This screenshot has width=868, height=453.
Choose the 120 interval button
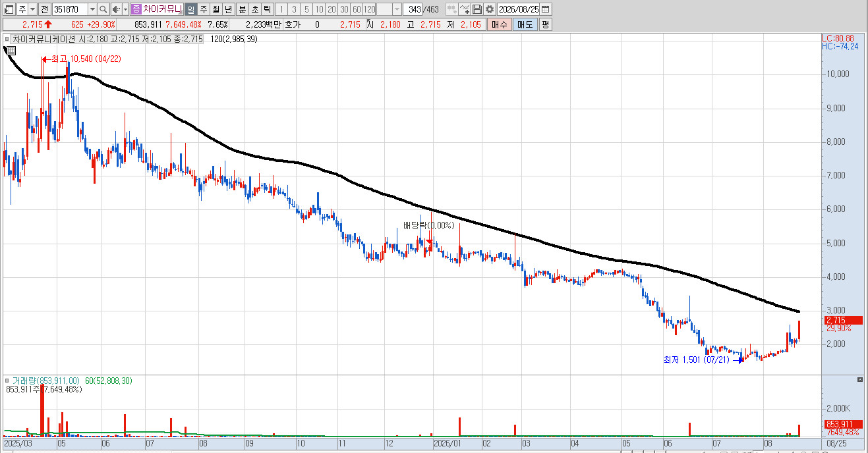[369, 9]
